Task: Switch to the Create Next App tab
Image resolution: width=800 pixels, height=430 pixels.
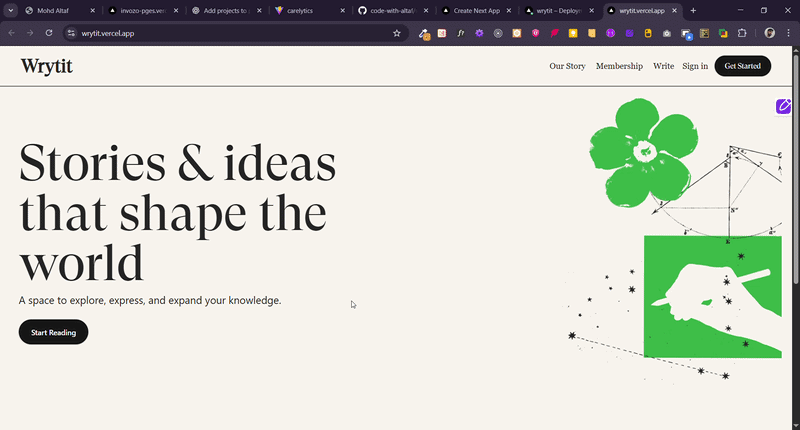Action: pyautogui.click(x=475, y=10)
